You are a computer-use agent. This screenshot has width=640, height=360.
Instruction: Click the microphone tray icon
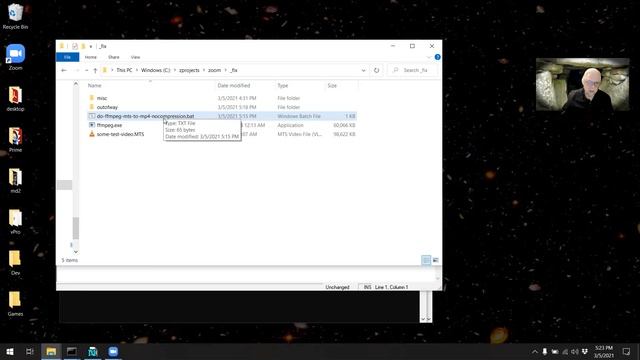(544, 351)
